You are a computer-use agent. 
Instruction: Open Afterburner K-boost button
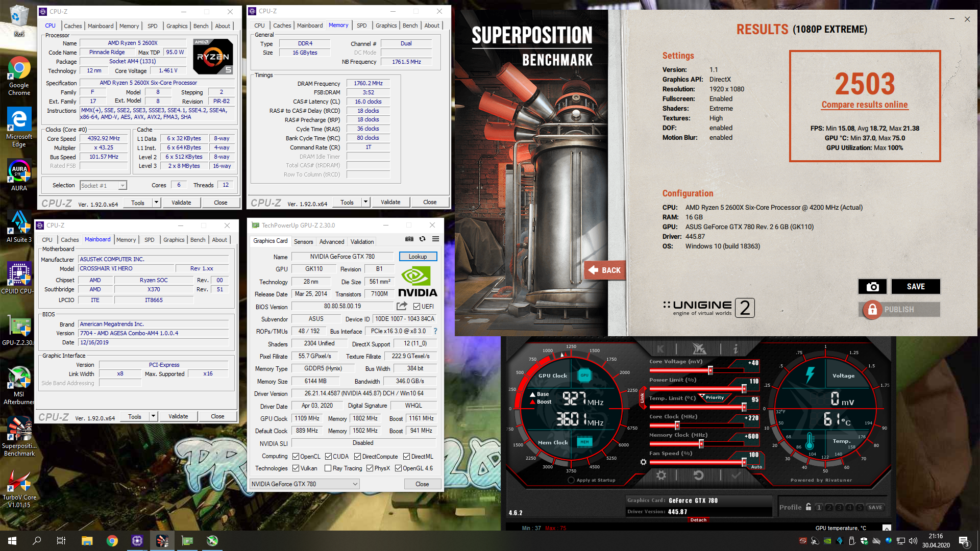tap(660, 349)
